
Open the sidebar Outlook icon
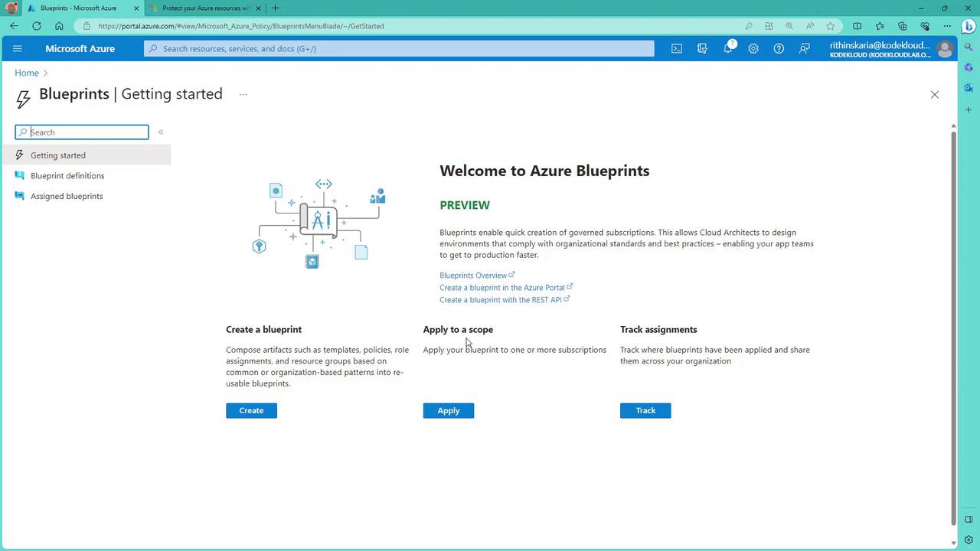(969, 88)
